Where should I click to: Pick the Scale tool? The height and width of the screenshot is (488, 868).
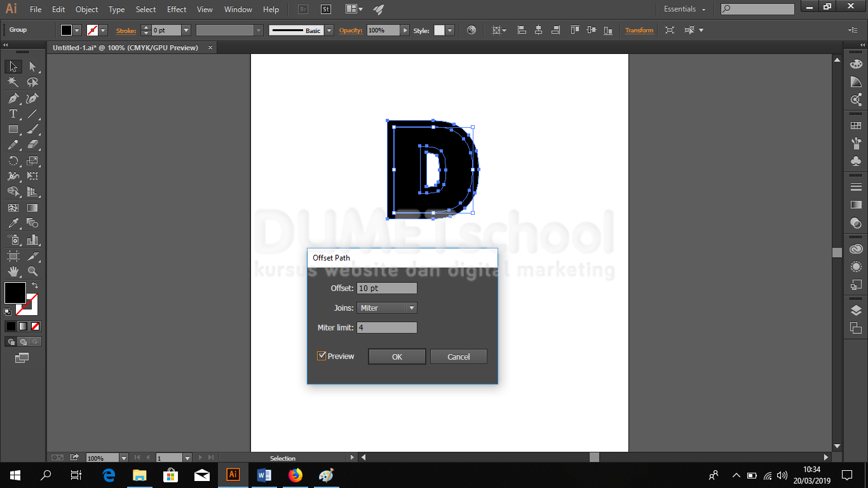tap(32, 161)
